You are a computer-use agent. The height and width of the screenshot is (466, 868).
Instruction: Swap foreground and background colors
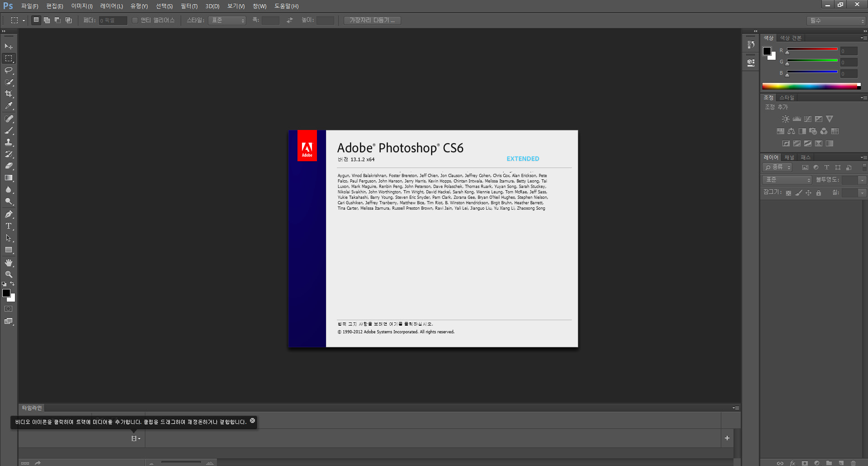coord(12,284)
